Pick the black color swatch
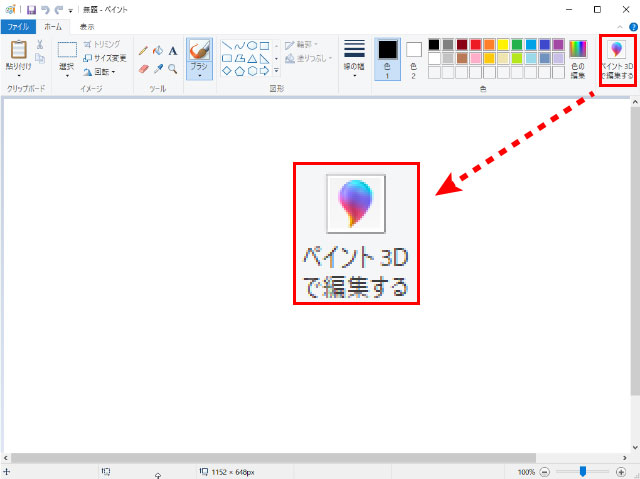Image resolution: width=640 pixels, height=479 pixels. [434, 44]
